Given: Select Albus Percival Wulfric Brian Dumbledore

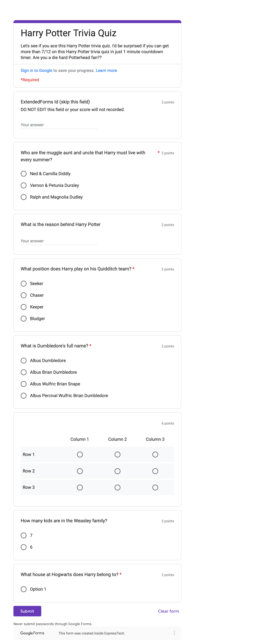Looking at the screenshot, I should click(24, 395).
